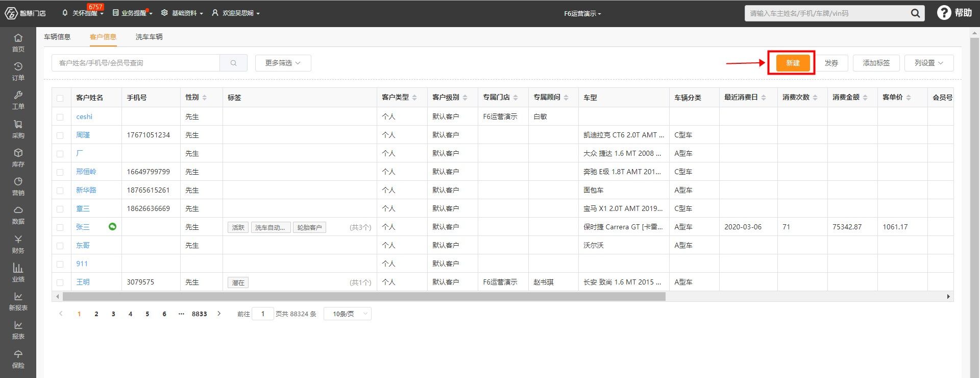Click the green WeChat icon beside 张三

pos(112,226)
